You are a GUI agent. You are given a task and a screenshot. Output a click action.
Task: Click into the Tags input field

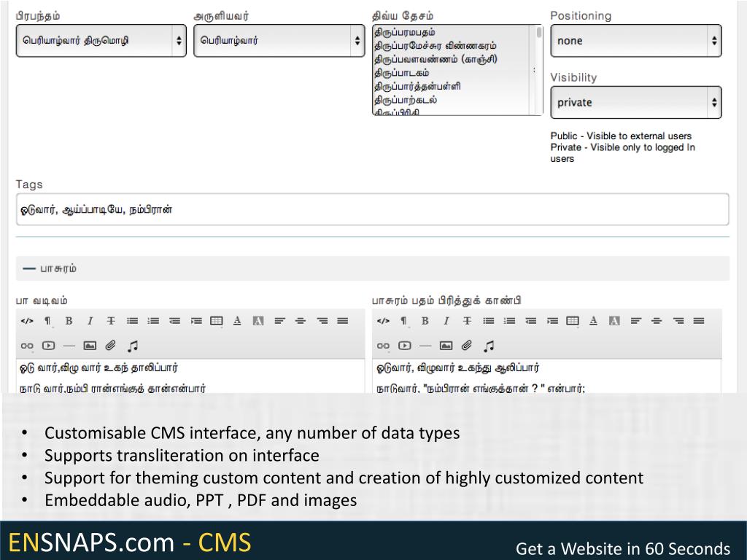click(x=372, y=209)
